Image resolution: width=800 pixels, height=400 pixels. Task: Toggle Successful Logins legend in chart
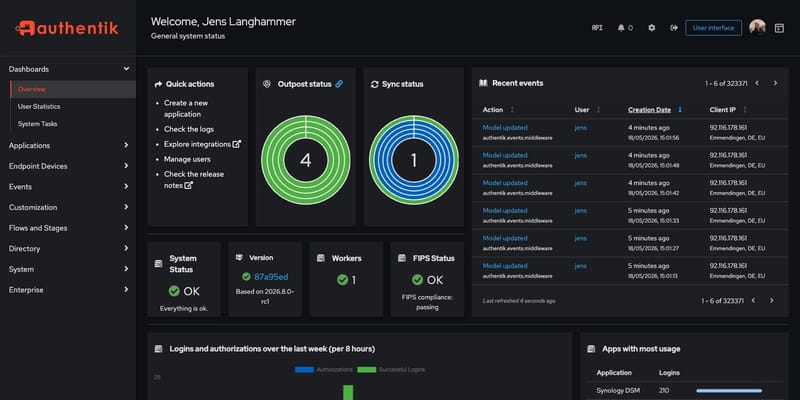coord(391,369)
